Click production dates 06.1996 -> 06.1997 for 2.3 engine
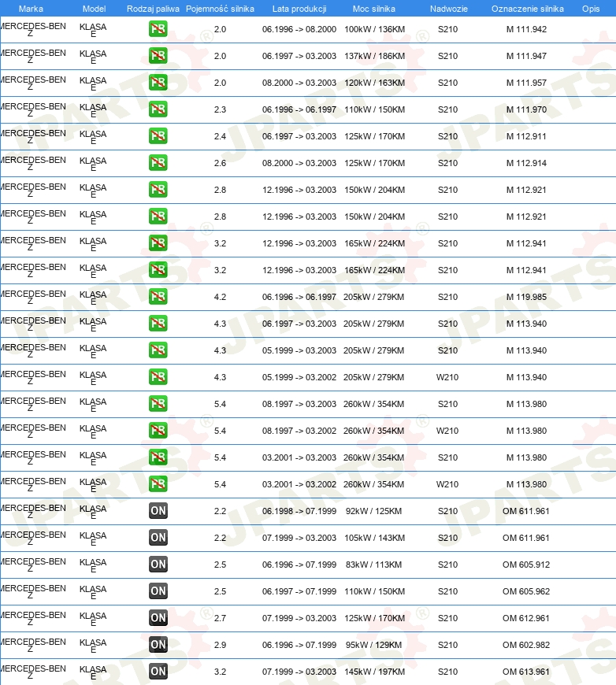616x685 pixels. (299, 109)
